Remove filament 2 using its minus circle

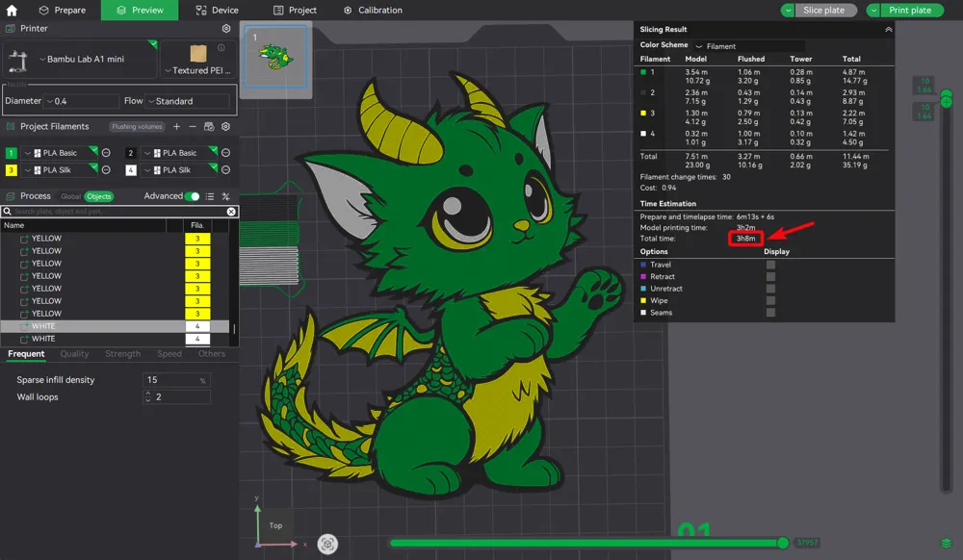coord(225,153)
